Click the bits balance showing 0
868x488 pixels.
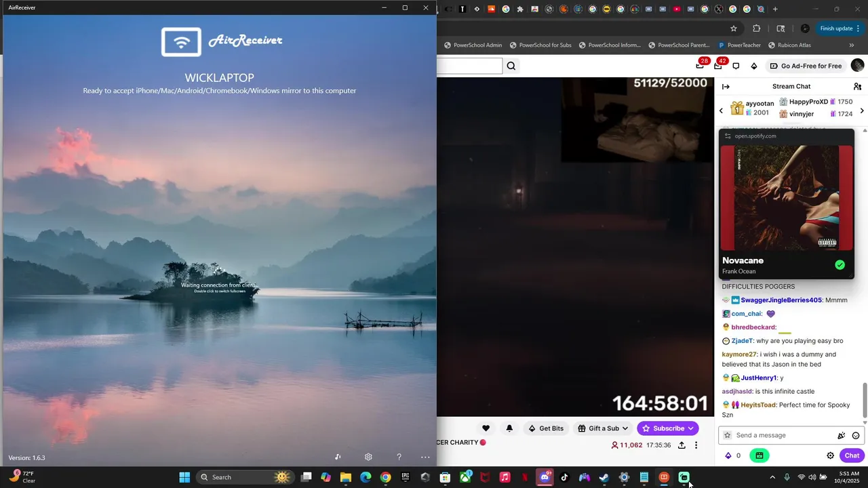click(x=733, y=455)
